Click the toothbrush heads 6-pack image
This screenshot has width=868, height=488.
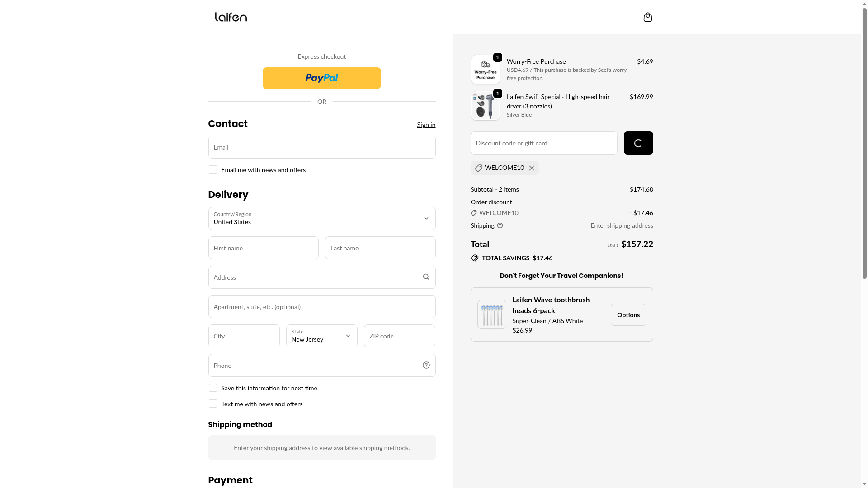[x=491, y=314]
